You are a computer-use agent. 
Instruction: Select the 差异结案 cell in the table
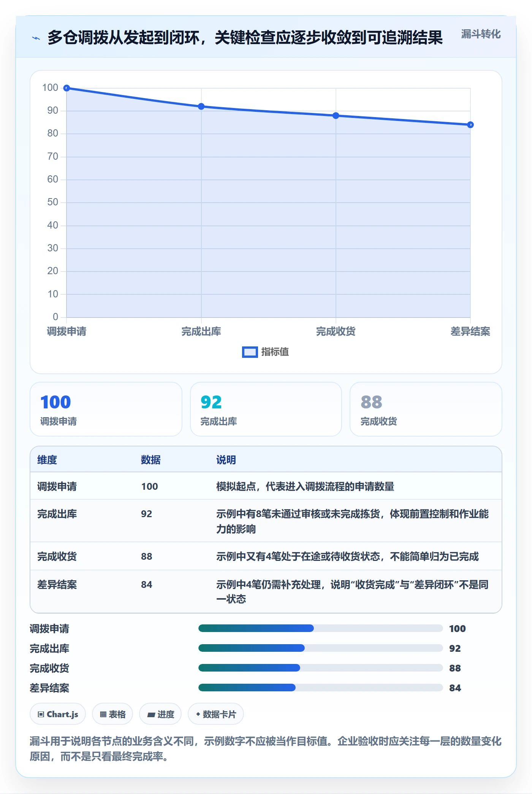(x=57, y=585)
